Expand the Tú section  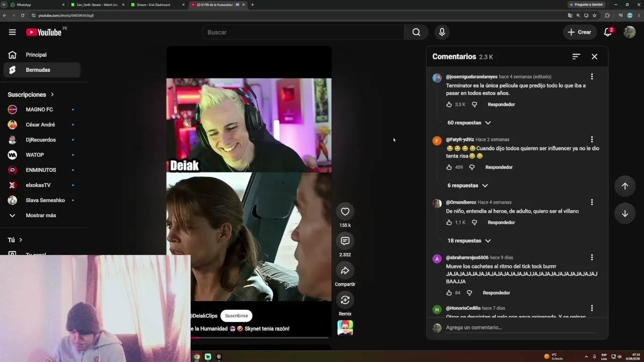[15, 240]
